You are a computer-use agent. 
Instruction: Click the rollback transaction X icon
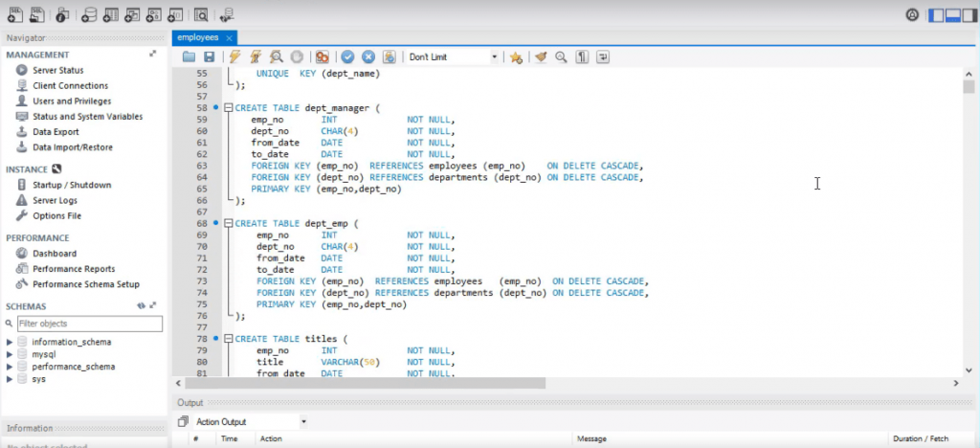coord(368,57)
